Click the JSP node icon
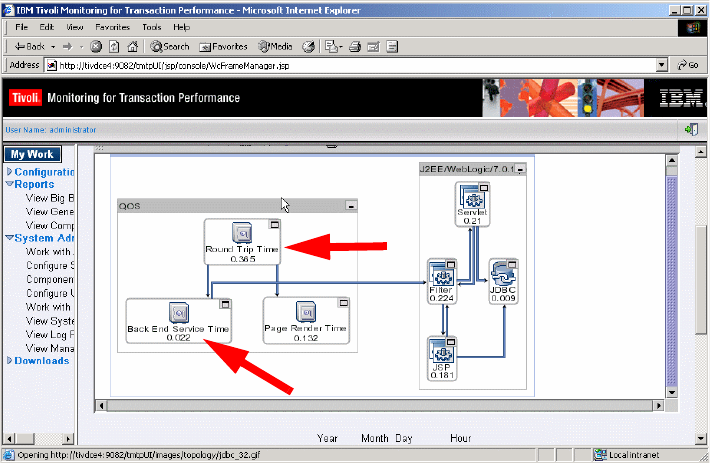 point(442,351)
